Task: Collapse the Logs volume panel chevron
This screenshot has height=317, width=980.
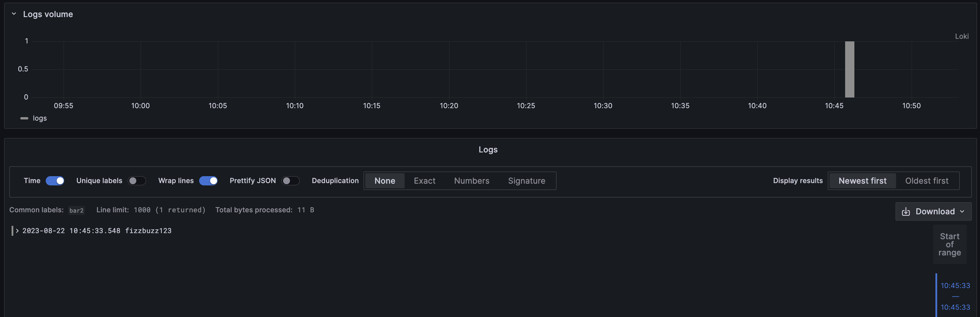Action: pos(14,14)
